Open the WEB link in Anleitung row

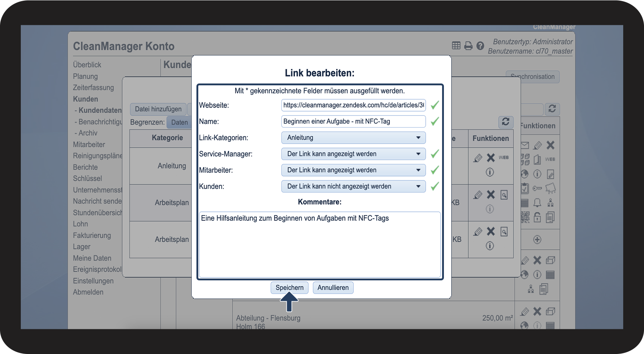(x=504, y=157)
